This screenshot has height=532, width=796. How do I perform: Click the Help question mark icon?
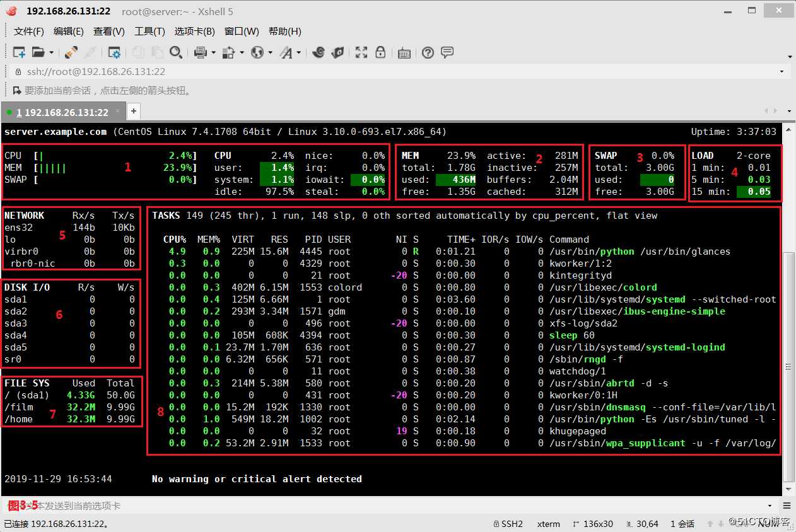click(428, 53)
